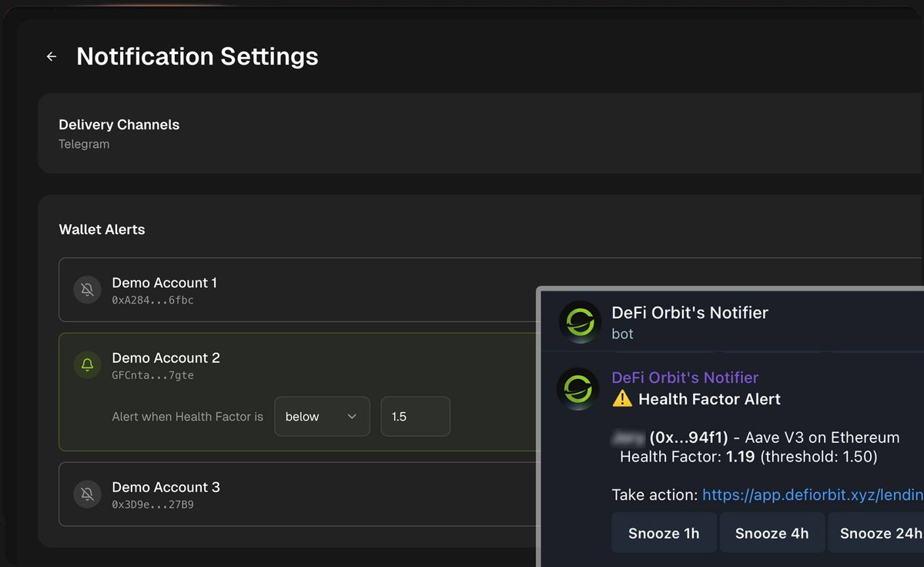Toggle active bell for Demo Account 2
The width and height of the screenshot is (924, 567).
(x=88, y=365)
